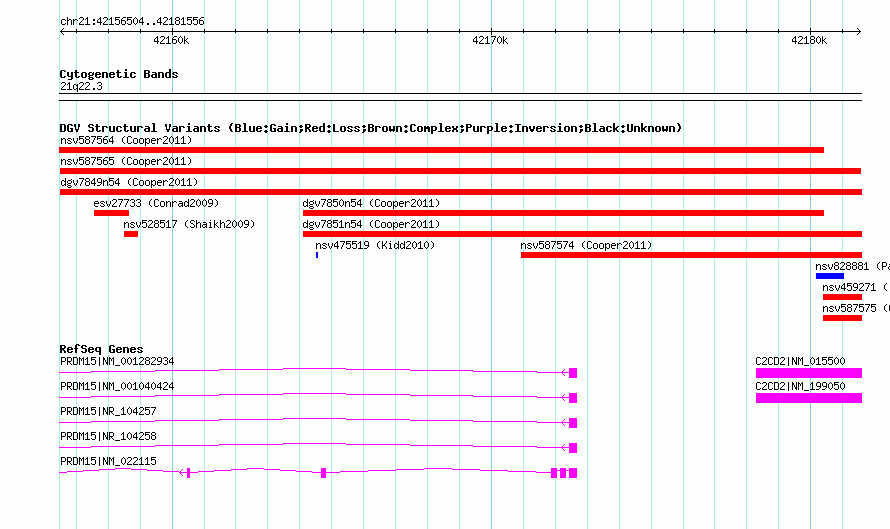Open the nsv475519 (Kidd2010) label
Viewport: 890px width, 529px height.
pos(375,245)
